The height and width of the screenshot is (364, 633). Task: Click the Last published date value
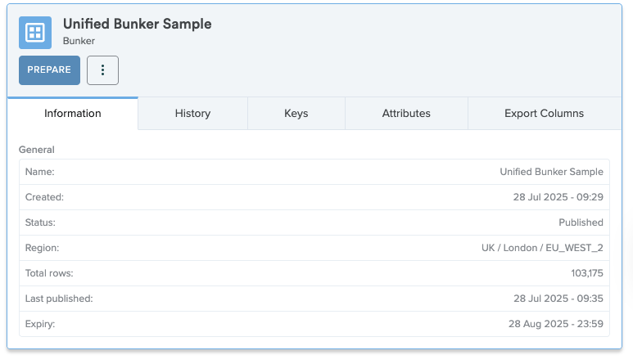[558, 299]
